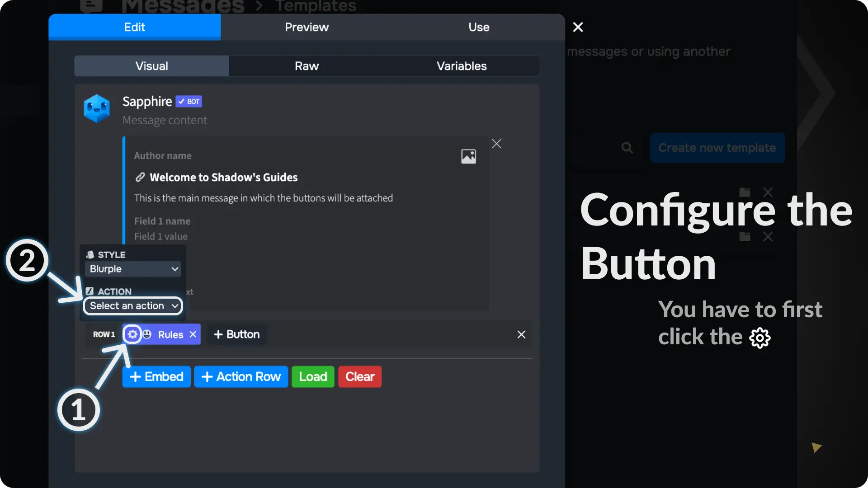
Task: Click the red Clear button
Action: [360, 376]
